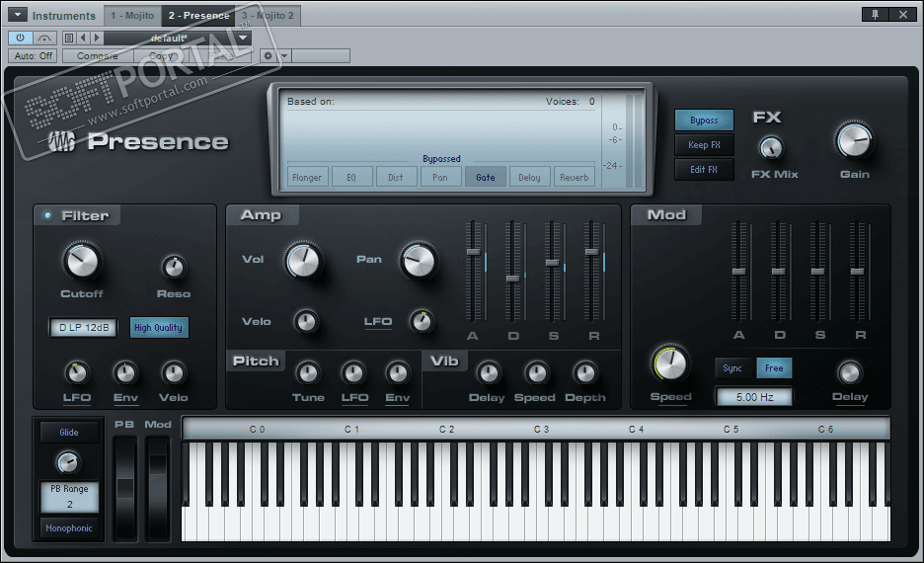Click the Amp Release (R) slider

591,252
